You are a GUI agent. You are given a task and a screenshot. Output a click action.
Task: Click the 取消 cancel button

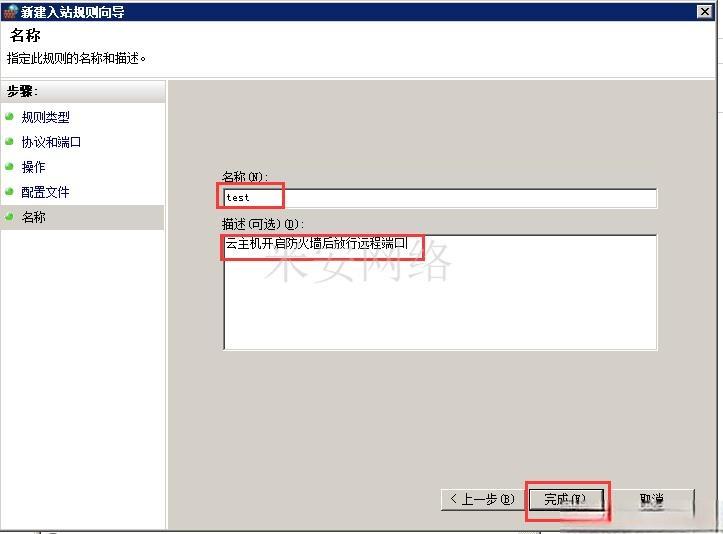point(652,500)
